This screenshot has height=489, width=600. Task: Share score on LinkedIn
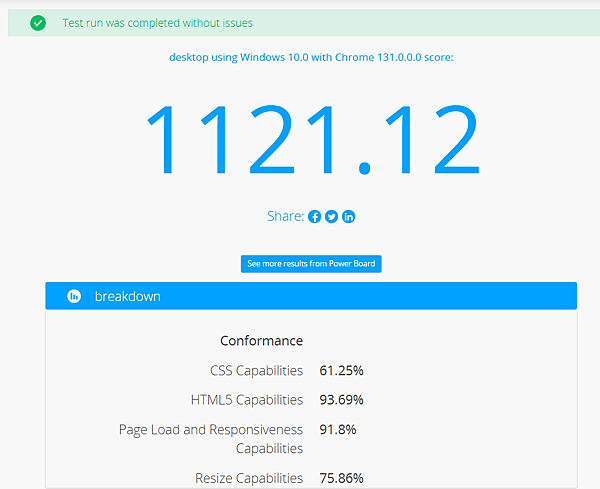pyautogui.click(x=348, y=217)
